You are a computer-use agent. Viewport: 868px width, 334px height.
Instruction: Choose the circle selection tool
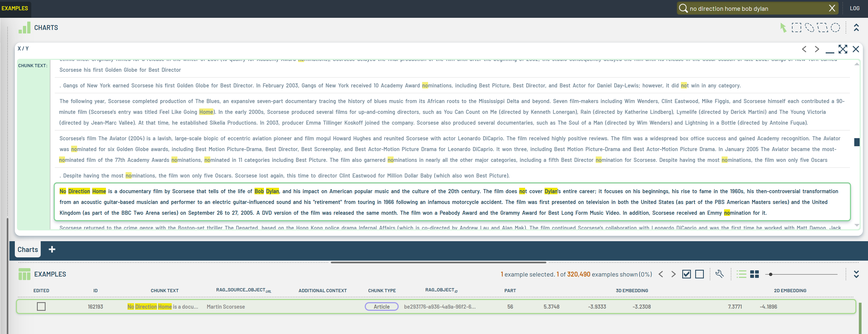tap(835, 28)
